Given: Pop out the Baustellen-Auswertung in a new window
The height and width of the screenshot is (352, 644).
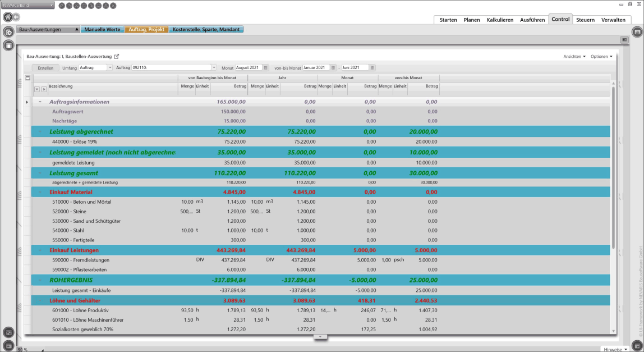Looking at the screenshot, I should [x=116, y=56].
